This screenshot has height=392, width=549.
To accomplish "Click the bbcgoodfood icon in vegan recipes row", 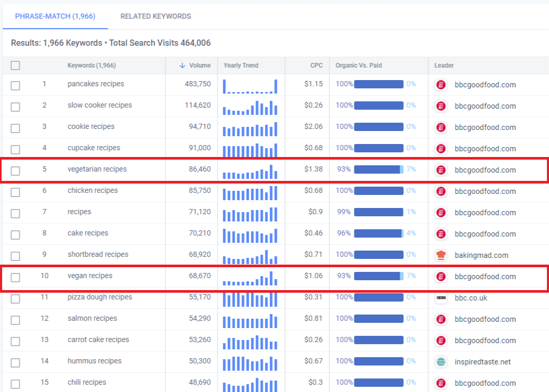I will point(441,277).
